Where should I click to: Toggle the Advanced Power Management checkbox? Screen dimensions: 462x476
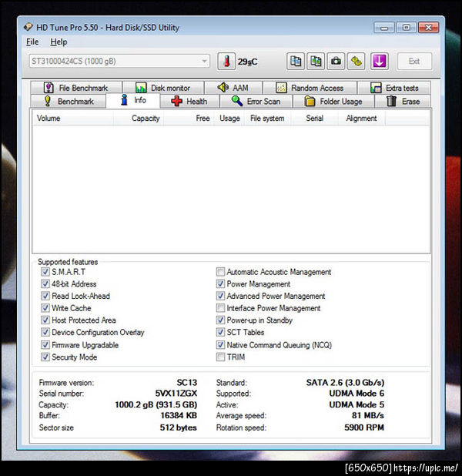click(x=221, y=296)
